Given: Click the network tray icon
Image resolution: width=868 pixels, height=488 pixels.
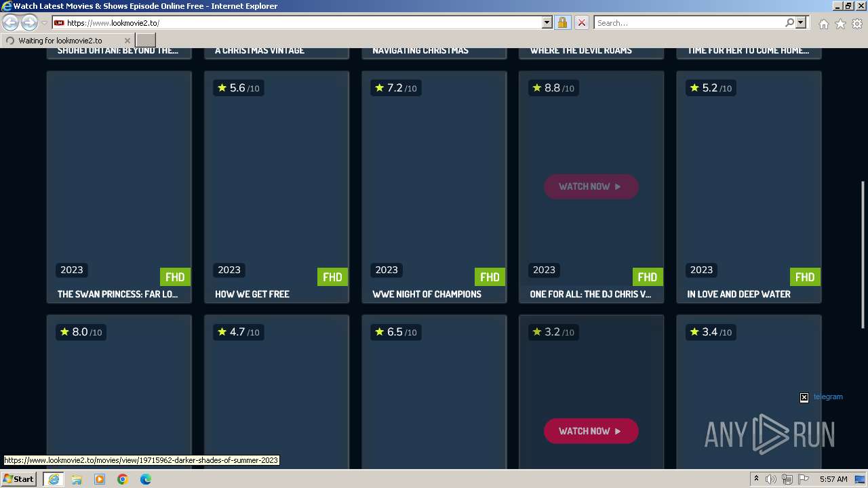Looking at the screenshot, I should (x=787, y=479).
